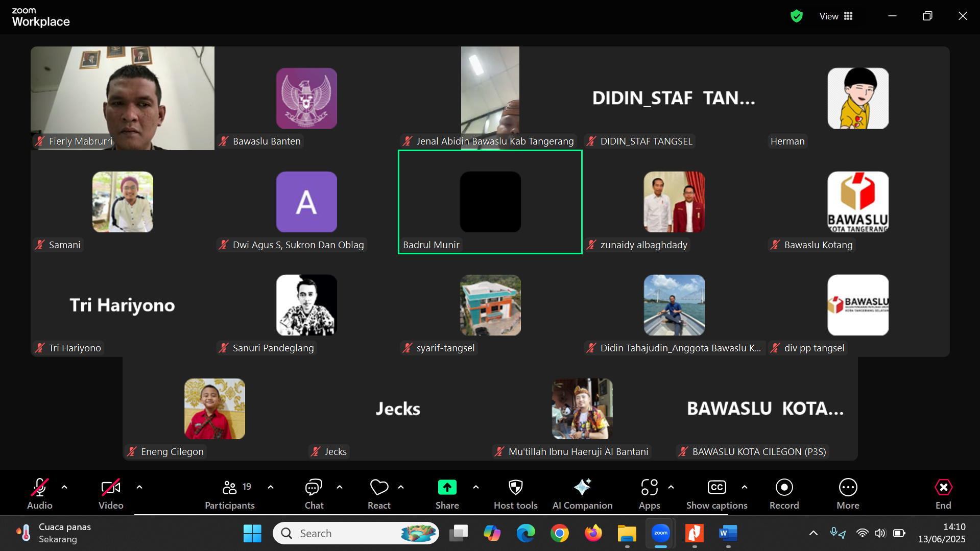Open the Participants panel
This screenshot has height=551, width=980.
(x=230, y=493)
